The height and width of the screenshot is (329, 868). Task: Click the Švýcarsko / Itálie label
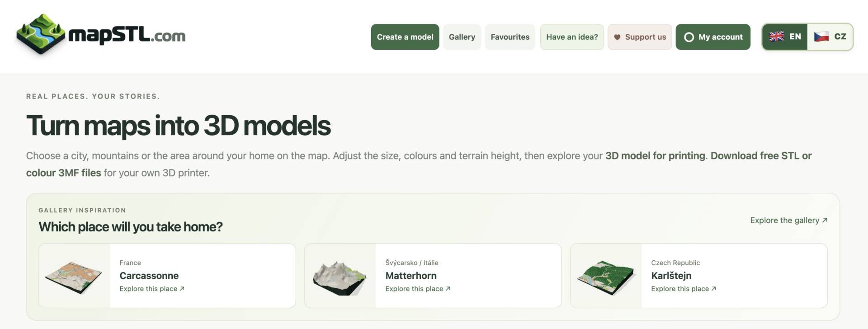(x=412, y=263)
